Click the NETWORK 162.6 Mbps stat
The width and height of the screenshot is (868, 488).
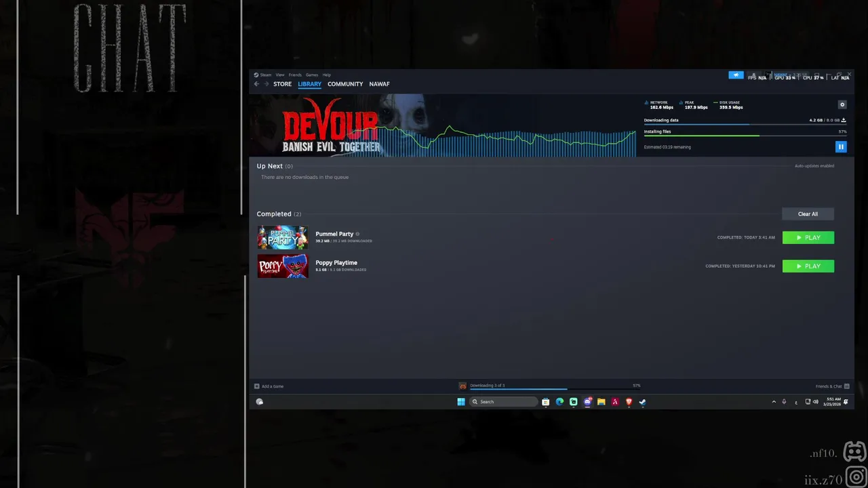[x=658, y=105]
